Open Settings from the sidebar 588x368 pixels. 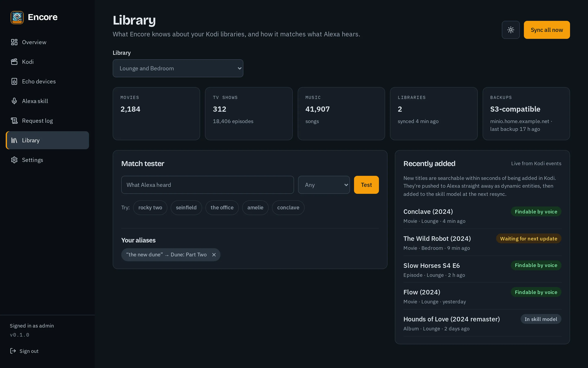(47, 160)
